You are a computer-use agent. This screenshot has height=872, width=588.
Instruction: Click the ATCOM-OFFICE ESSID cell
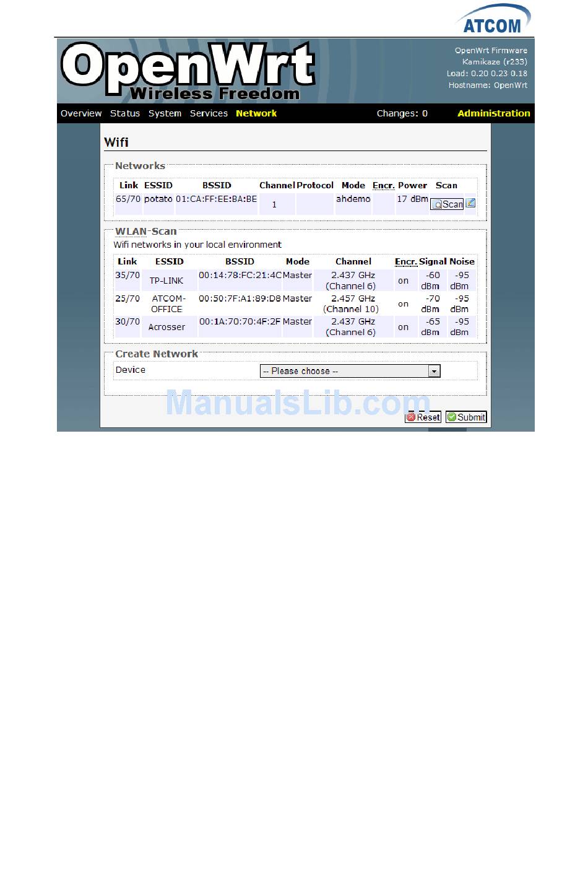tap(167, 303)
